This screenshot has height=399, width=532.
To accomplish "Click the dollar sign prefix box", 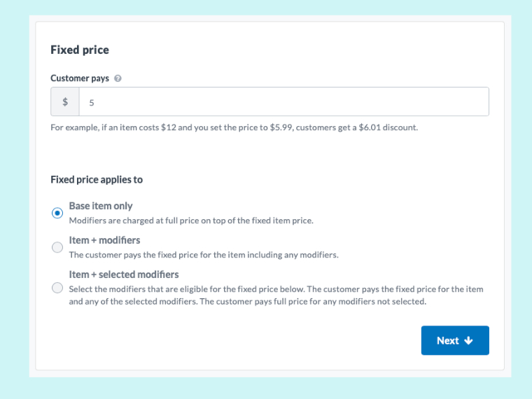I will pos(65,101).
